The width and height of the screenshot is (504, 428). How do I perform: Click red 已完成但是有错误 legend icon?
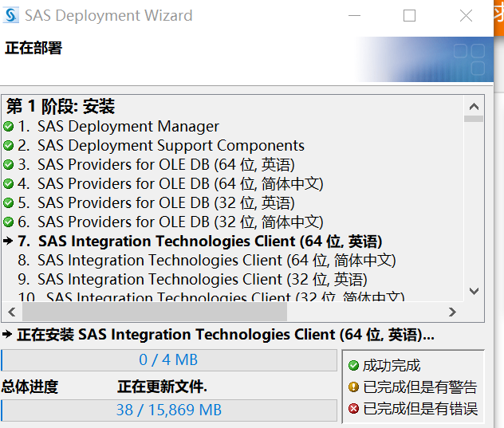pos(353,409)
